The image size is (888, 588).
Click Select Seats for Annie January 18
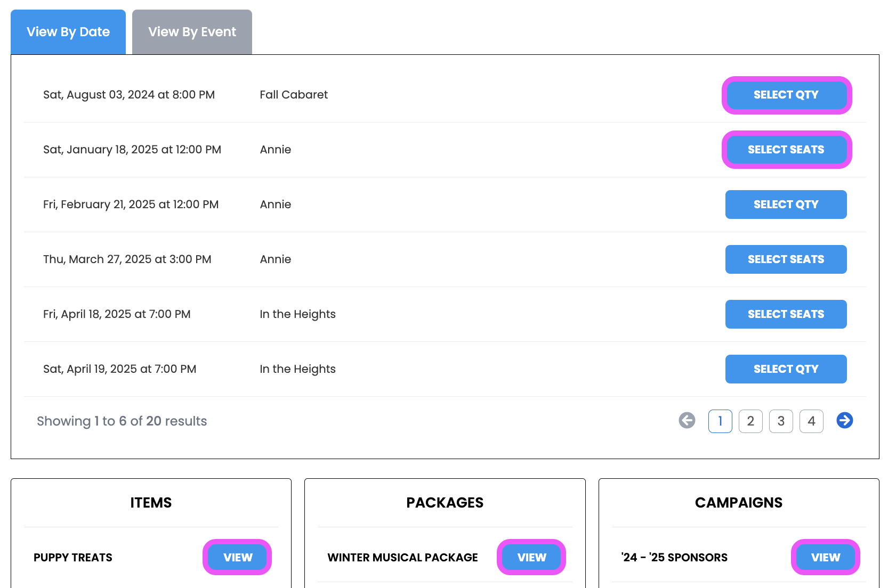coord(786,150)
